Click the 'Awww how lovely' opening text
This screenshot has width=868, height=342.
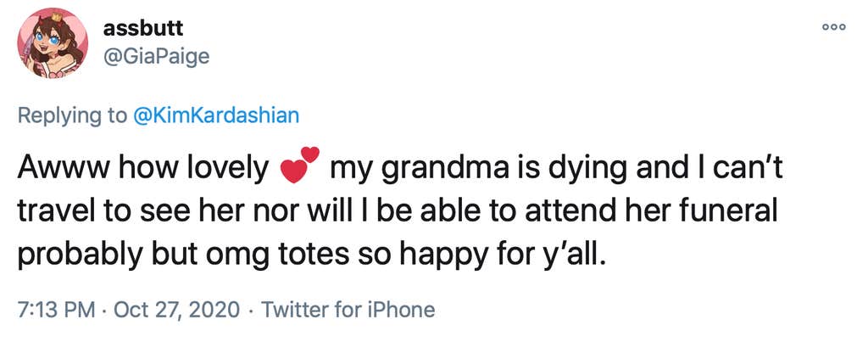tap(142, 171)
